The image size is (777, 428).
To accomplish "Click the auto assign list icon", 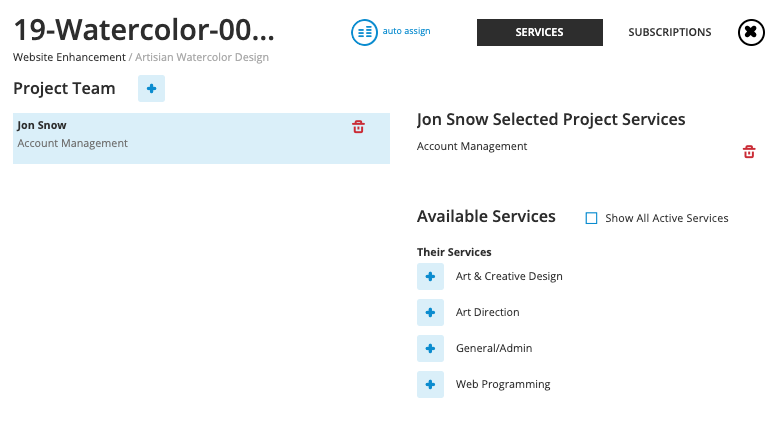I will [x=364, y=32].
